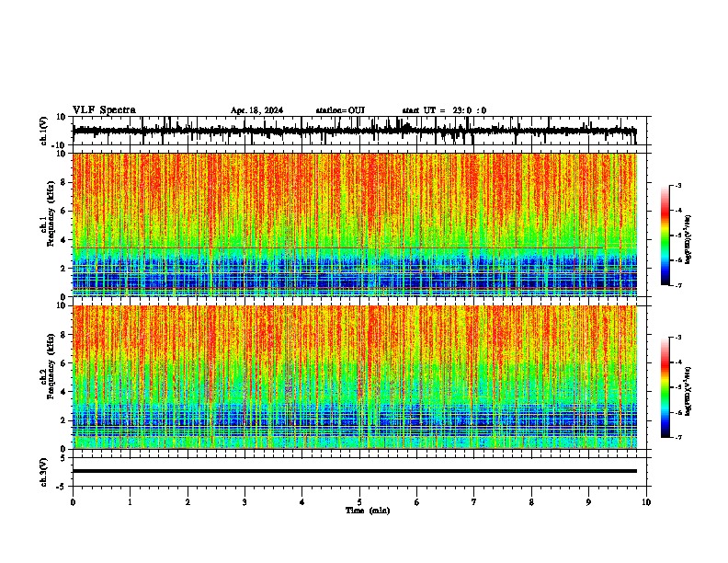728x563 pixels.
Task: Click the time axis tick label '5'
Action: (x=359, y=502)
